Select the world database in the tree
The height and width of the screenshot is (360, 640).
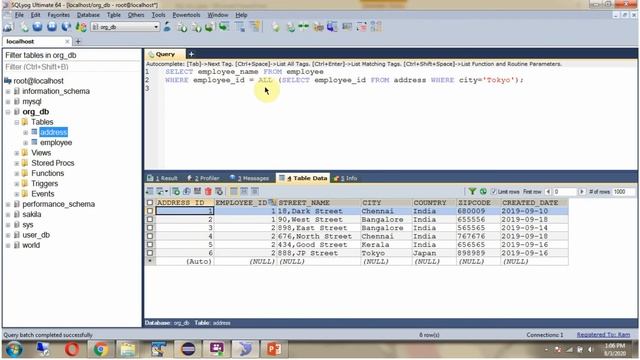pyautogui.click(x=31, y=245)
